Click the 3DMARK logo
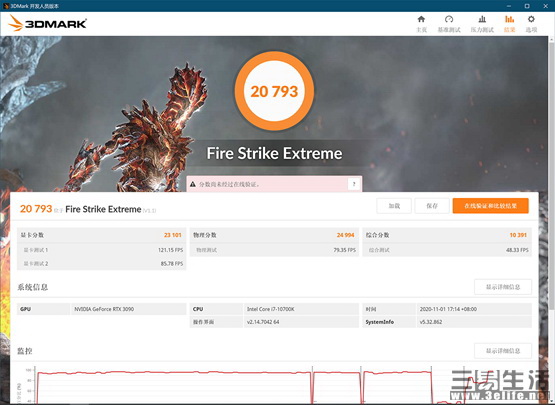The image size is (555, 405). pos(47,23)
